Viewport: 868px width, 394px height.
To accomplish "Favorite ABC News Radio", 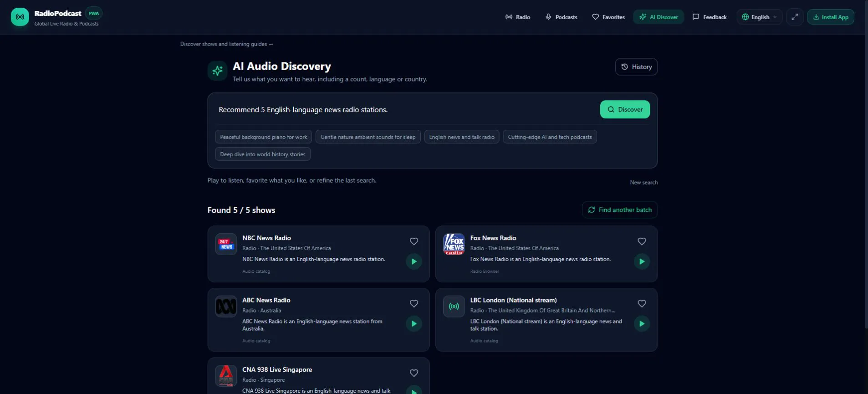I will 414,304.
